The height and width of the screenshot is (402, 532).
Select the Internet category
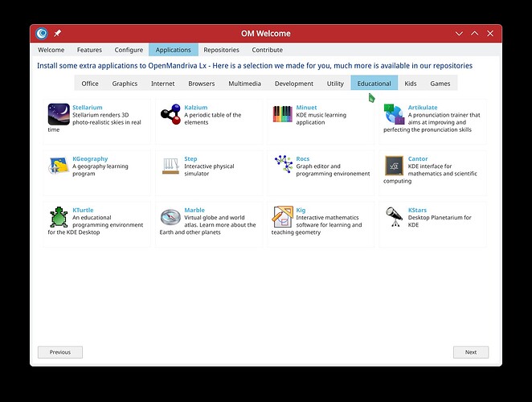click(162, 84)
